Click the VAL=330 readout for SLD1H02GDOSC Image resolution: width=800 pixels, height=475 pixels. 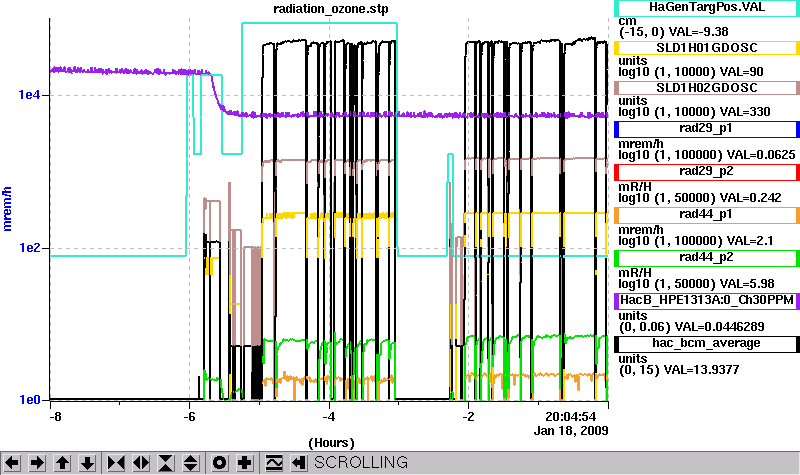pos(745,112)
